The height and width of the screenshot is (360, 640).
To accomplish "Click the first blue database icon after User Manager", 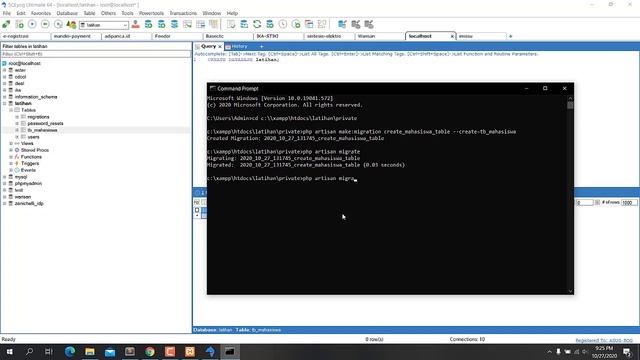I will tap(149, 24).
